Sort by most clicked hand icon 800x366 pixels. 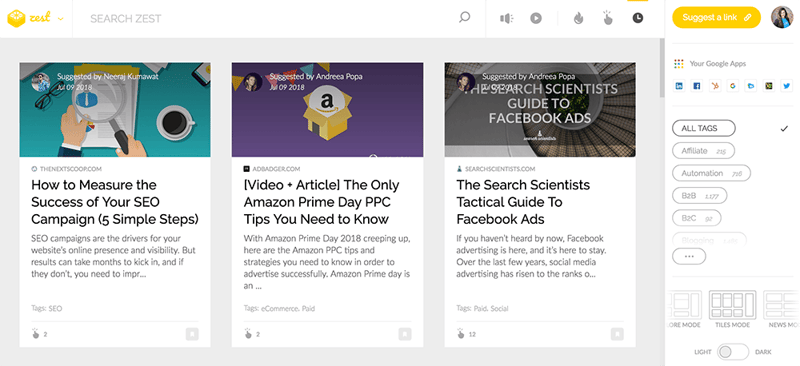click(607, 18)
